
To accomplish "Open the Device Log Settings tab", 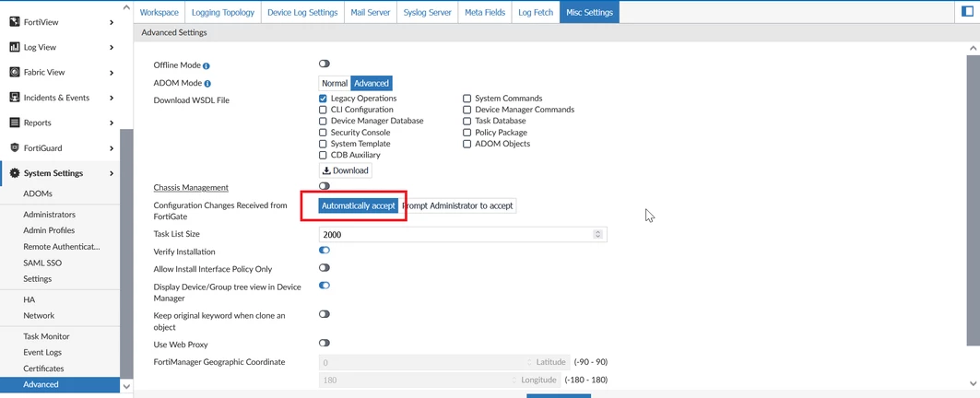I will click(302, 12).
